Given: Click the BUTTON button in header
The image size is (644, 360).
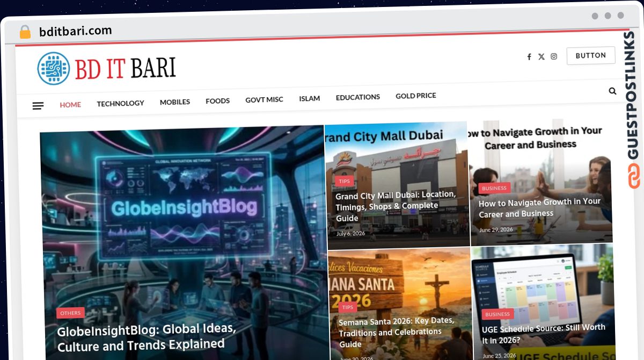Looking at the screenshot, I should click(591, 55).
